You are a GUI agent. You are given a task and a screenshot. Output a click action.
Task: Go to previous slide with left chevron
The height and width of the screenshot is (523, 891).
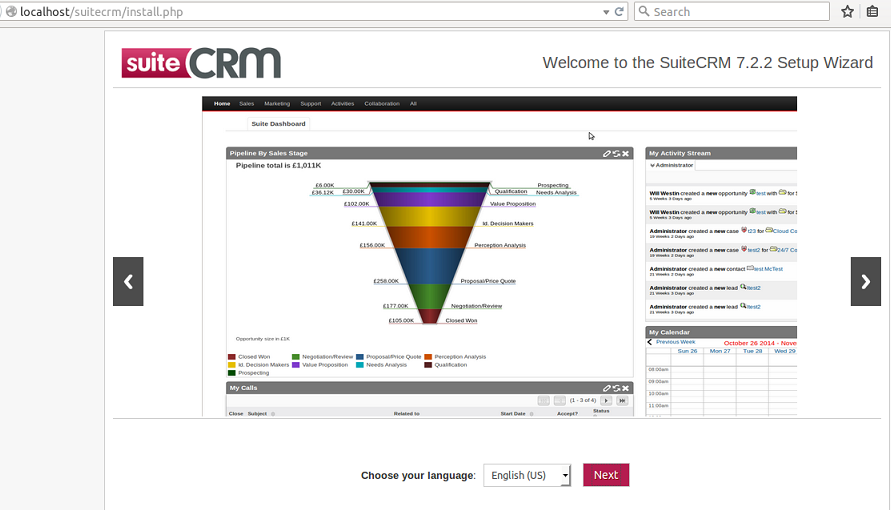(128, 281)
